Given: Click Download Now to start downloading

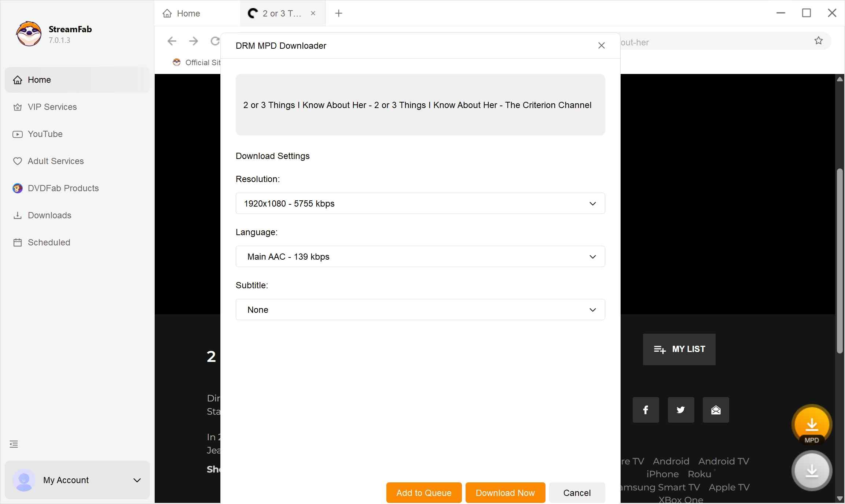Looking at the screenshot, I should coord(505,492).
